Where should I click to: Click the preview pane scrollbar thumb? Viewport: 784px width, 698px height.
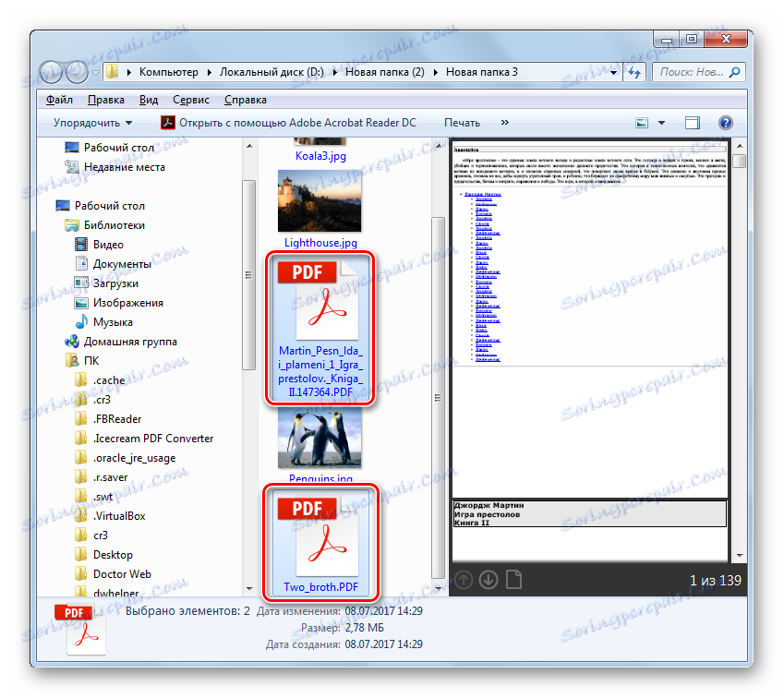[x=739, y=161]
